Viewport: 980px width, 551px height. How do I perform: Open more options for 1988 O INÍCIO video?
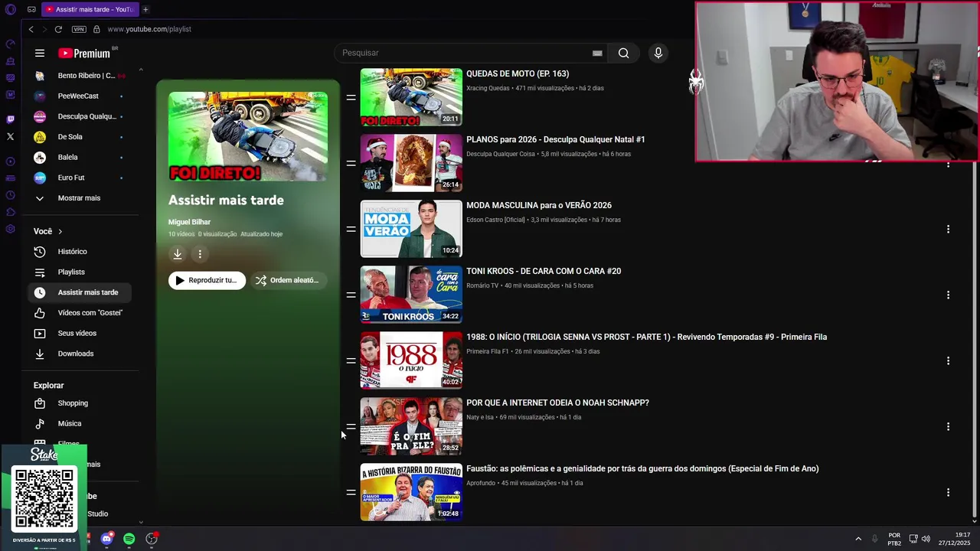tap(948, 360)
